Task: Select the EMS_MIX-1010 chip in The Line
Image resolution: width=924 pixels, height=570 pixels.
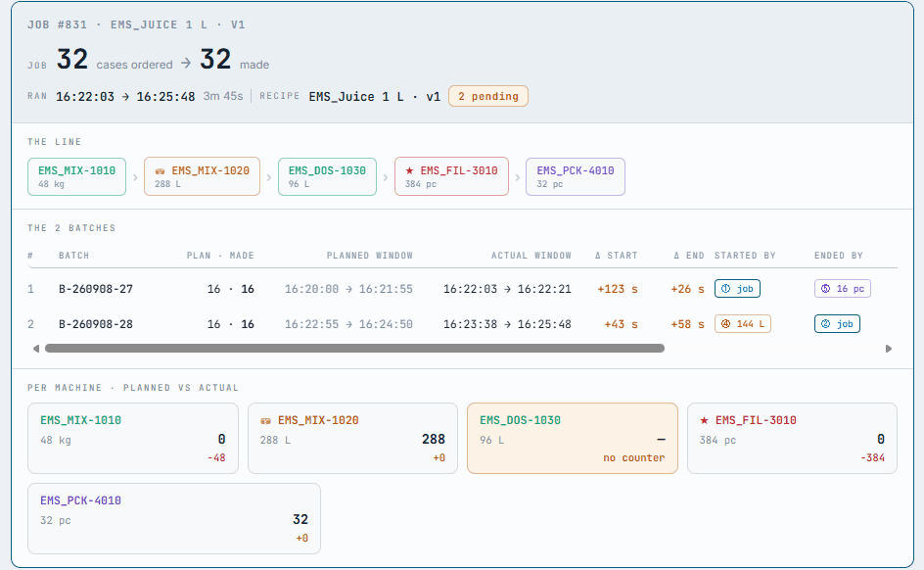Action: pyautogui.click(x=76, y=176)
